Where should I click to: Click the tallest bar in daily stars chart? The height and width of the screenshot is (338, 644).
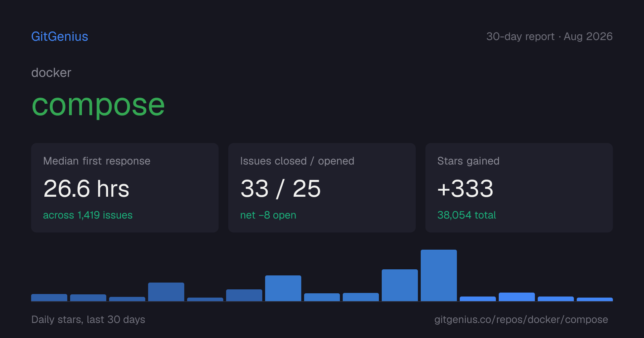point(439,275)
